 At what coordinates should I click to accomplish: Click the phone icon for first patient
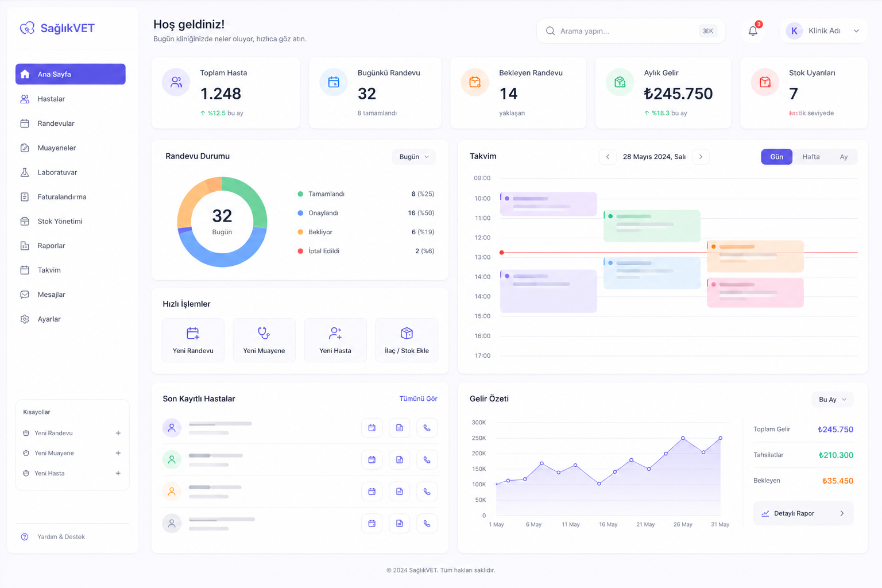[x=427, y=428]
